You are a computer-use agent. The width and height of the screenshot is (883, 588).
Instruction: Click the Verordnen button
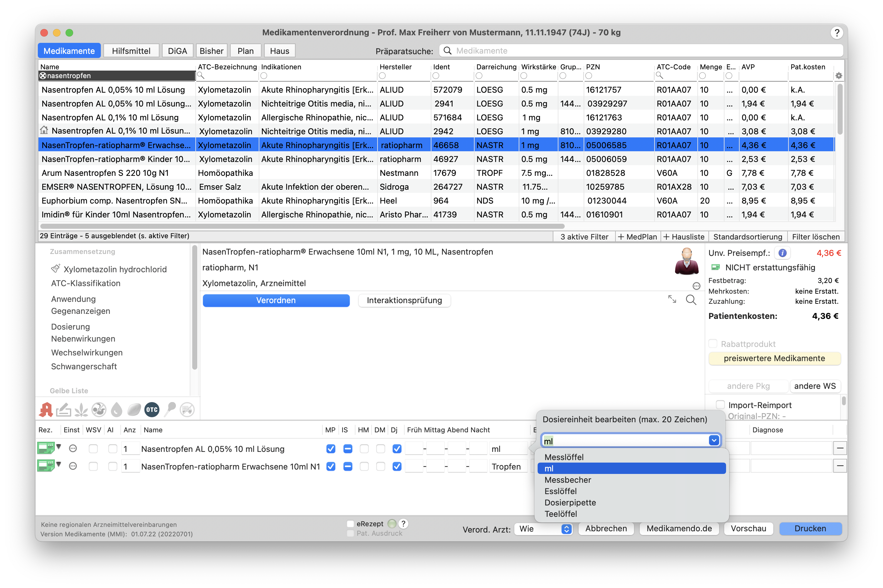tap(276, 300)
